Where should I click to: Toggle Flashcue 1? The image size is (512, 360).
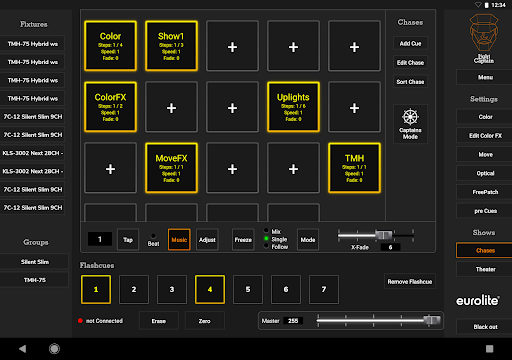(96, 289)
